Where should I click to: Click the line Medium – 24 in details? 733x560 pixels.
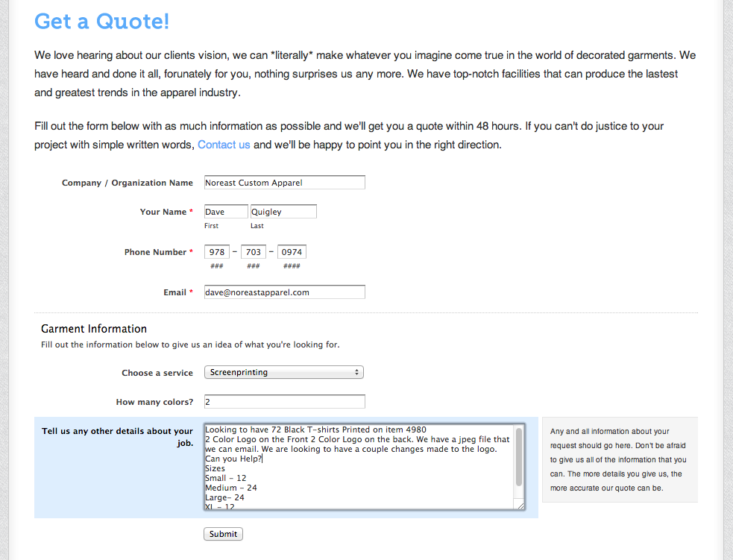[x=231, y=488]
